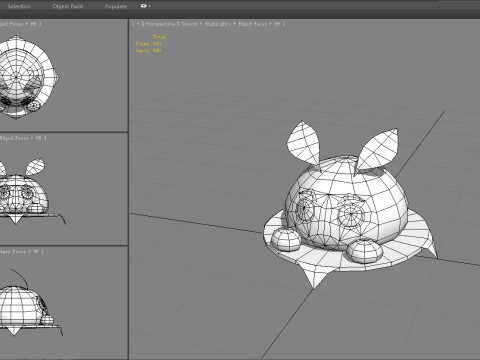Activate the bottom-left side viewport

[x=64, y=303]
